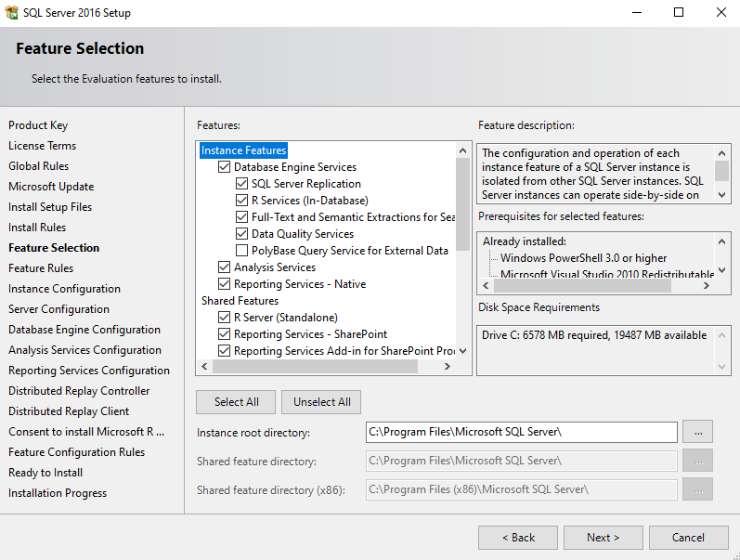Go back with the Back button
The image size is (740, 560).
518,538
